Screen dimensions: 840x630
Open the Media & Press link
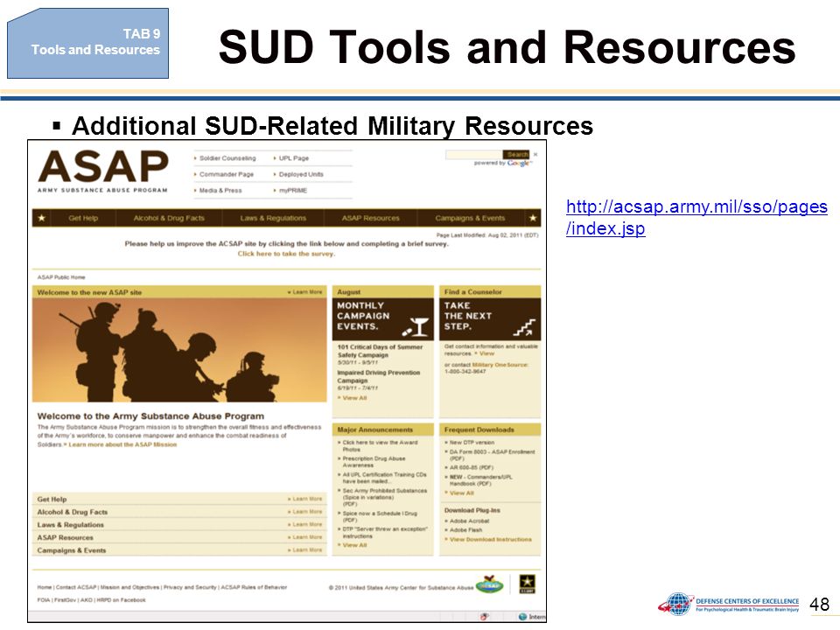tap(220, 190)
